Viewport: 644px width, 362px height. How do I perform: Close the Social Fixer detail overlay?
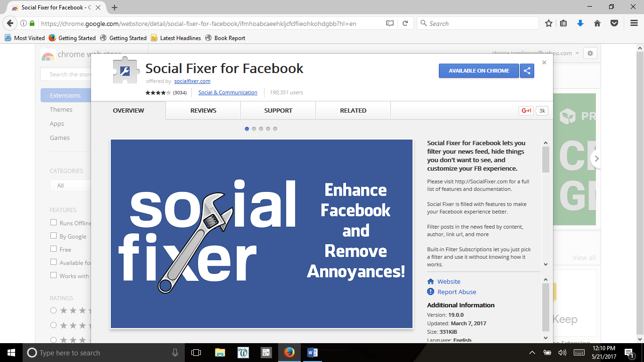[544, 62]
